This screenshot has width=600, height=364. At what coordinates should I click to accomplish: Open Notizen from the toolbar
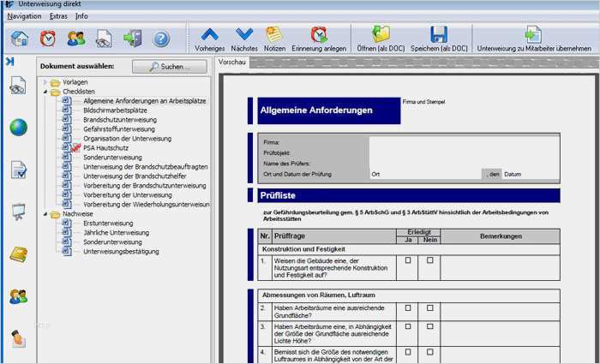[x=274, y=38]
